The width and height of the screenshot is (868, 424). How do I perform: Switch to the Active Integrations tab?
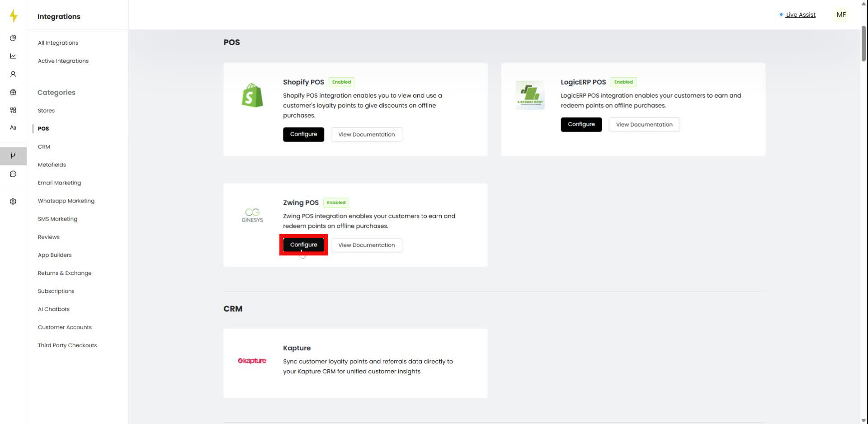pyautogui.click(x=63, y=61)
